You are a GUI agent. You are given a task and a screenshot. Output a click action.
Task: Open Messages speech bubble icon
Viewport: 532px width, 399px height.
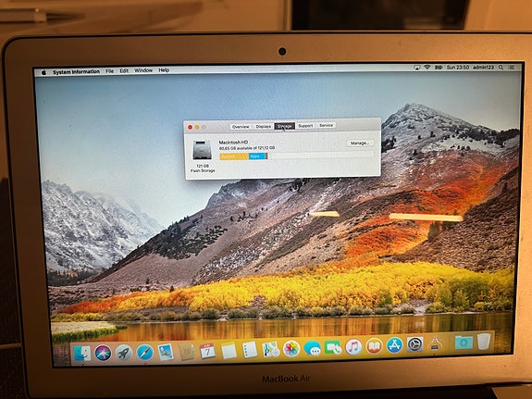[312, 348]
